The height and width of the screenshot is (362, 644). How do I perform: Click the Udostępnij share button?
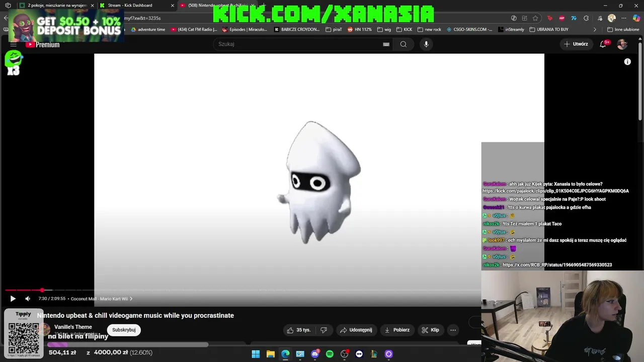[x=356, y=330]
